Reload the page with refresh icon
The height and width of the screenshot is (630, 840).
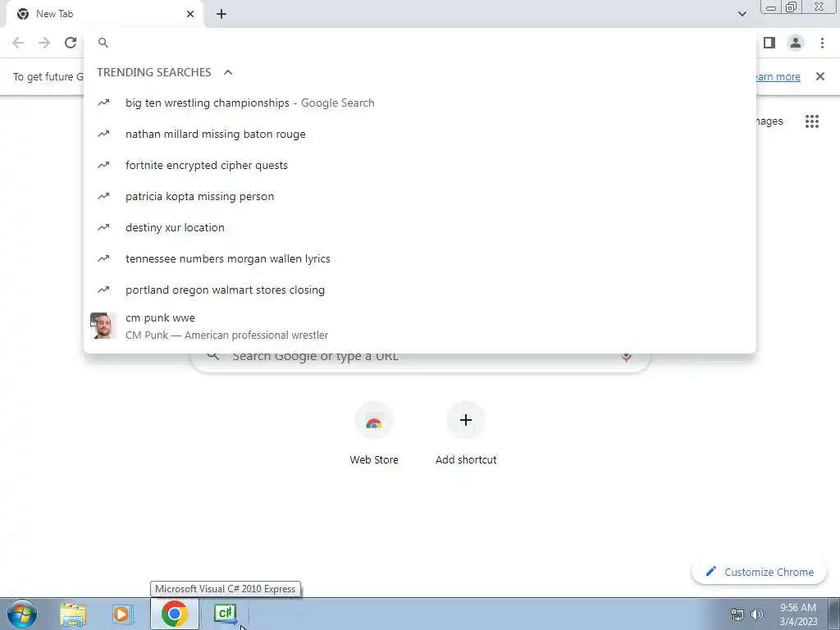[71, 43]
